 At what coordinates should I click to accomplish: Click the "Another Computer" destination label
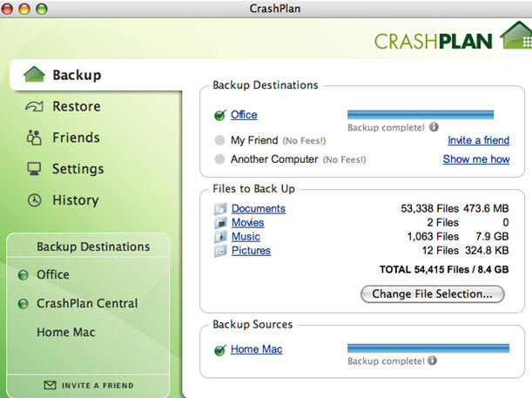(x=274, y=159)
